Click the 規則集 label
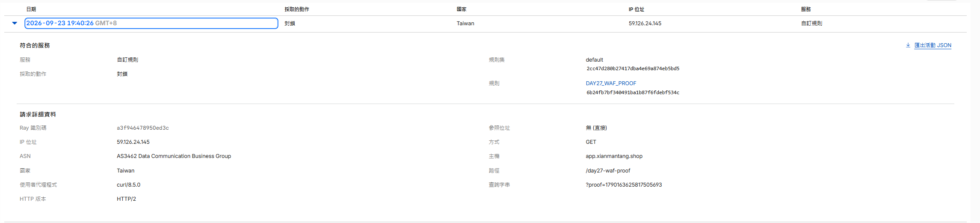 497,60
